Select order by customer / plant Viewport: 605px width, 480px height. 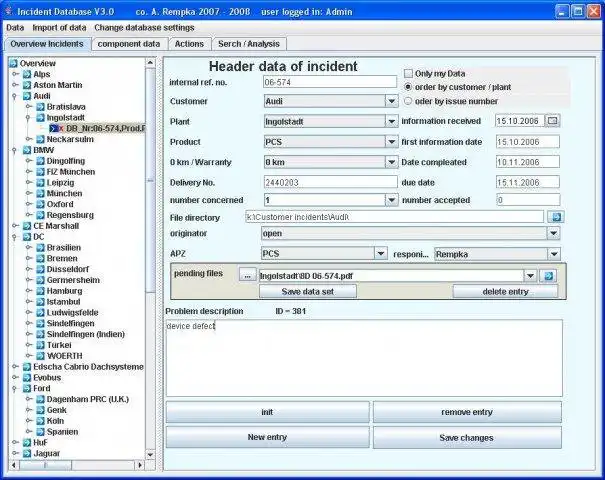pos(408,87)
